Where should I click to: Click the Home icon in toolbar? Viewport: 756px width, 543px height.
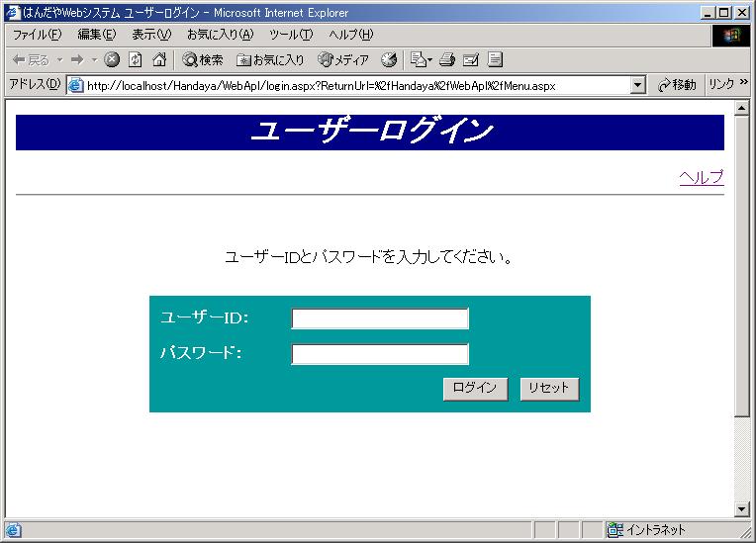(159, 59)
